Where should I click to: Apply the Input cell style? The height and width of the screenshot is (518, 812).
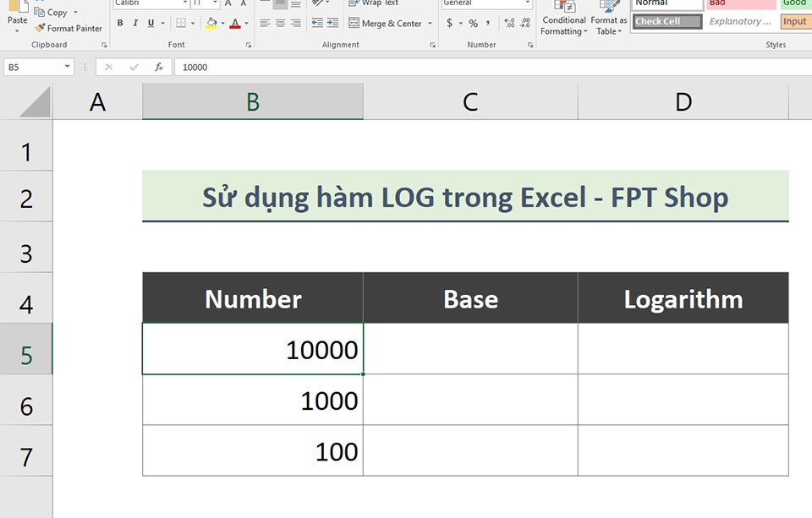[x=795, y=21]
